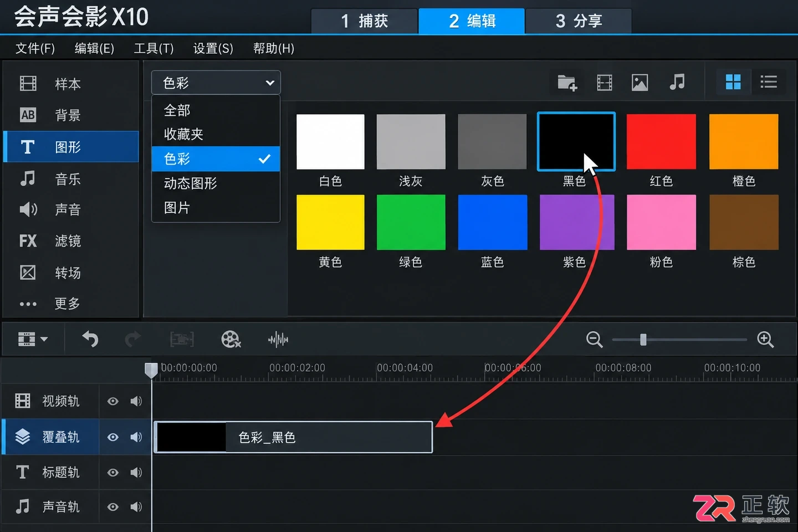Click the zoom out magnifier
The image size is (798, 532).
(x=594, y=339)
